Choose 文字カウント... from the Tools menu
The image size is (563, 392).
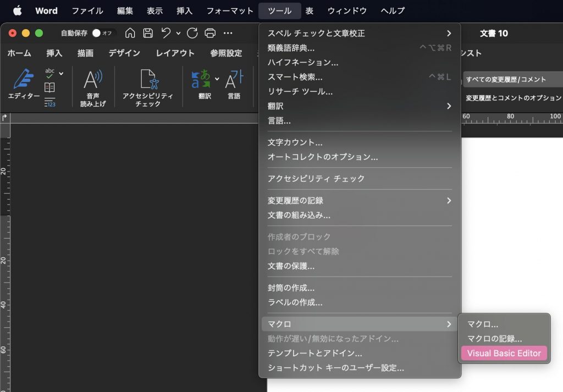295,142
